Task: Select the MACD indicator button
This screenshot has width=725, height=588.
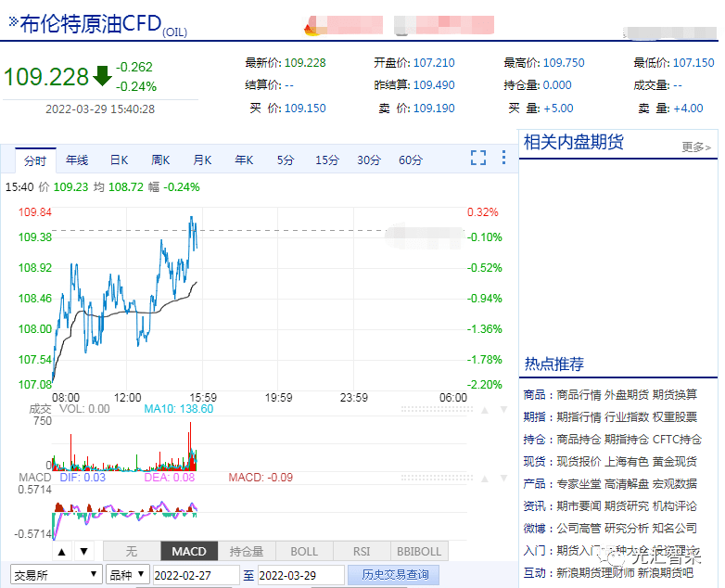Action: coord(189,552)
